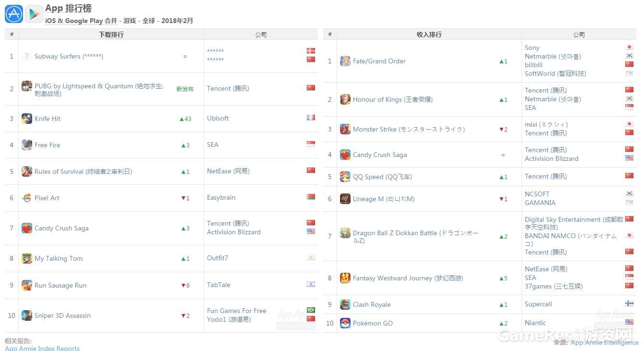The height and width of the screenshot is (351, 644).
Task: Click the Clash Royale game icon
Action: pyautogui.click(x=345, y=304)
